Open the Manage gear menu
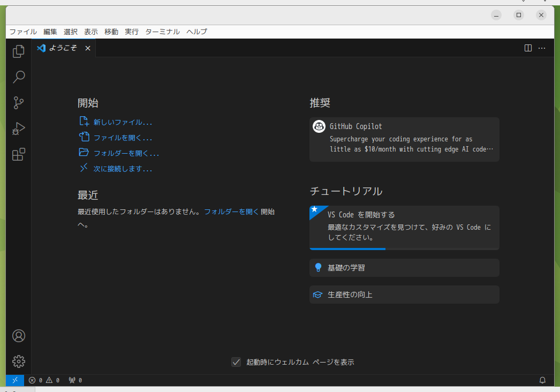Screen dimensions: 560x392 coord(19,361)
